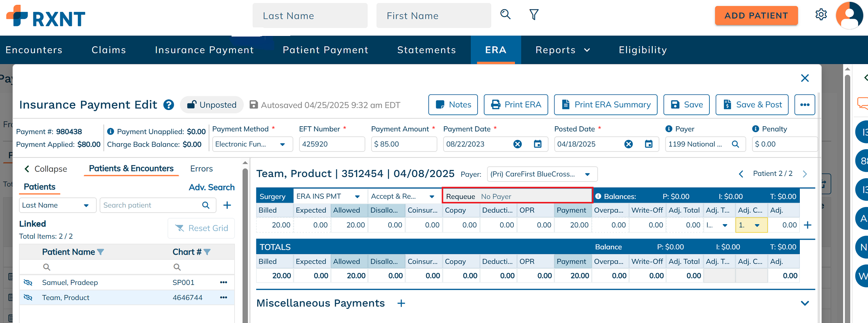This screenshot has width=868, height=323.
Task: Click the Save & Post button
Action: [x=752, y=105]
